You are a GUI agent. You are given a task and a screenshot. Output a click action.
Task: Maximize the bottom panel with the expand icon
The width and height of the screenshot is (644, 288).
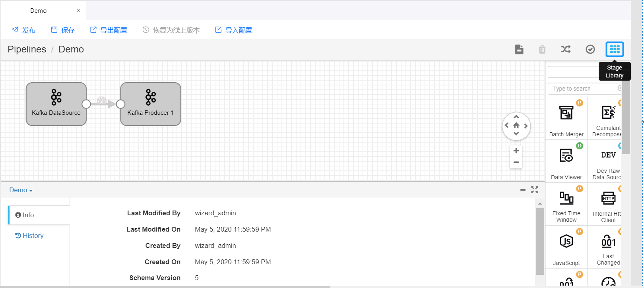(534, 190)
